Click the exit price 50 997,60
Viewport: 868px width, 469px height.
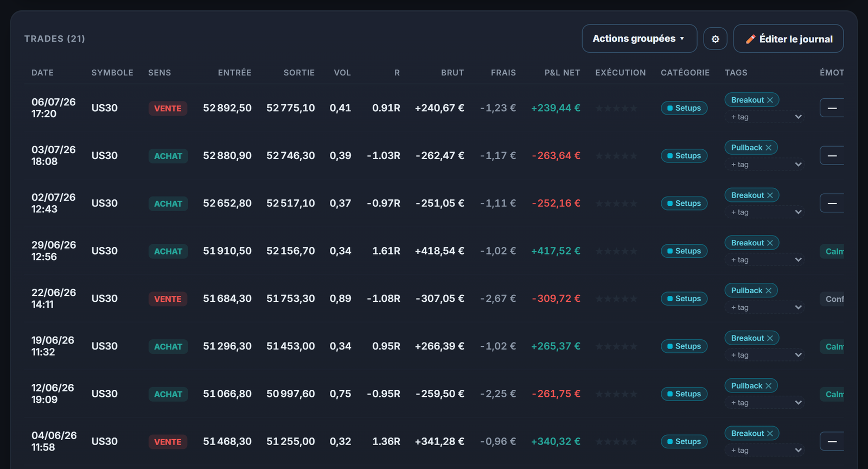[291, 394]
